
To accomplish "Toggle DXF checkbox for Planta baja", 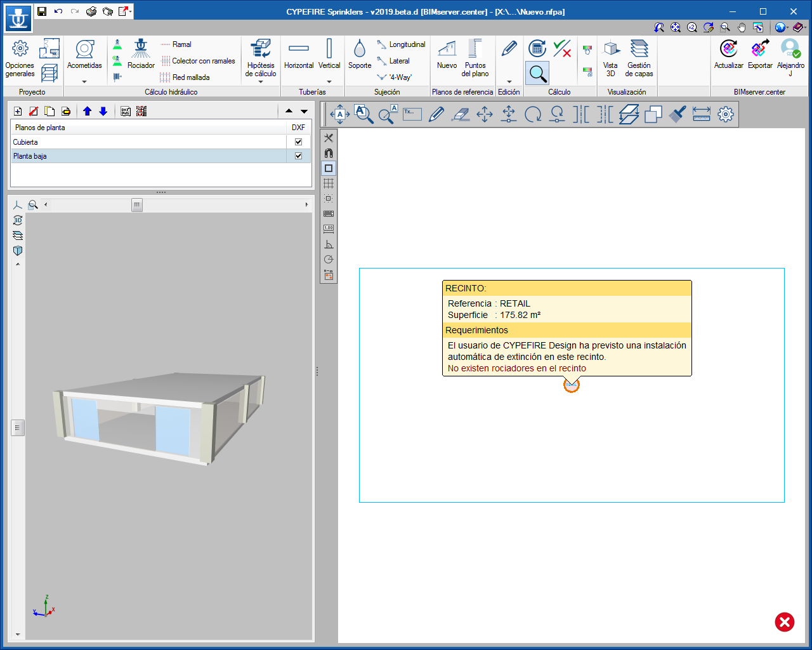I will [298, 156].
